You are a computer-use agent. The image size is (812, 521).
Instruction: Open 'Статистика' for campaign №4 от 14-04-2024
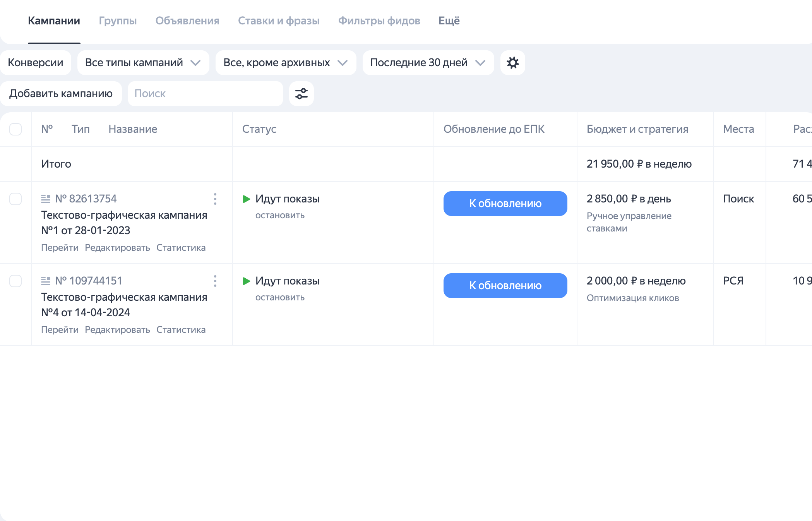pyautogui.click(x=181, y=330)
